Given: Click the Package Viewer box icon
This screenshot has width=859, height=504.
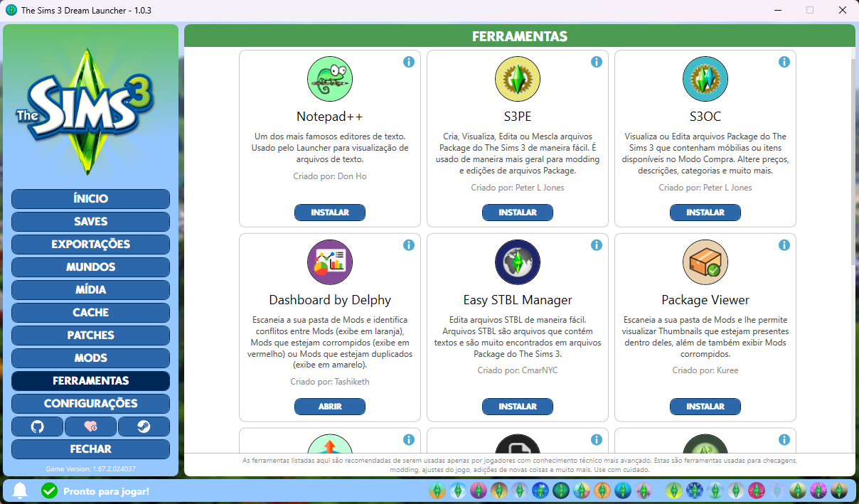Looking at the screenshot, I should pos(705,262).
